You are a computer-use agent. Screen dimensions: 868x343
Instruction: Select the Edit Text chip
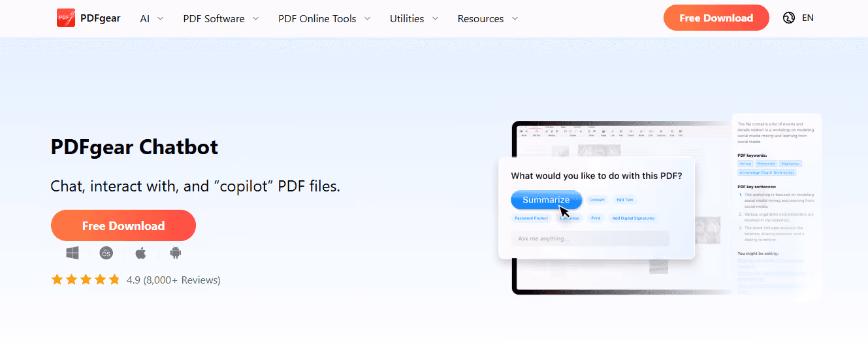[625, 200]
